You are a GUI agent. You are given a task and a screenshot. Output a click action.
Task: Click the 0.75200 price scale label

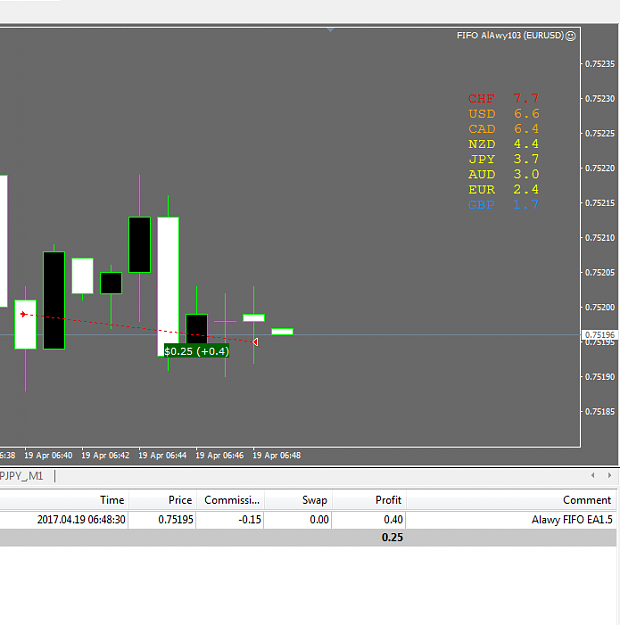(x=600, y=307)
